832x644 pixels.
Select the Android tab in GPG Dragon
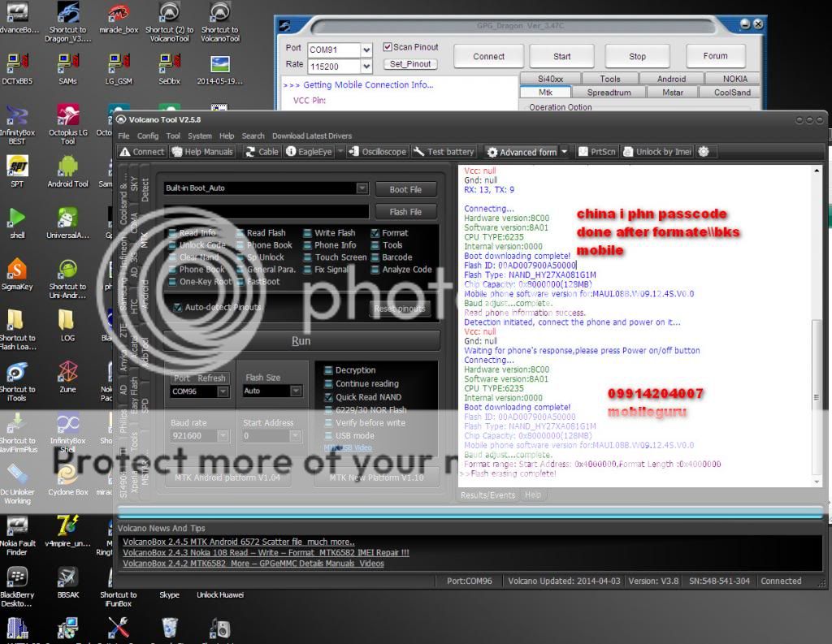point(671,79)
